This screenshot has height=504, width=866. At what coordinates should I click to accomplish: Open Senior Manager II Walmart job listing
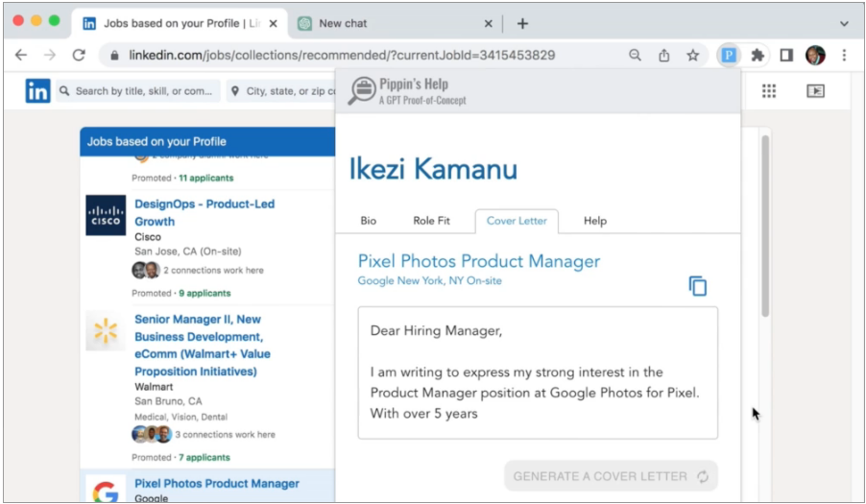coord(203,345)
